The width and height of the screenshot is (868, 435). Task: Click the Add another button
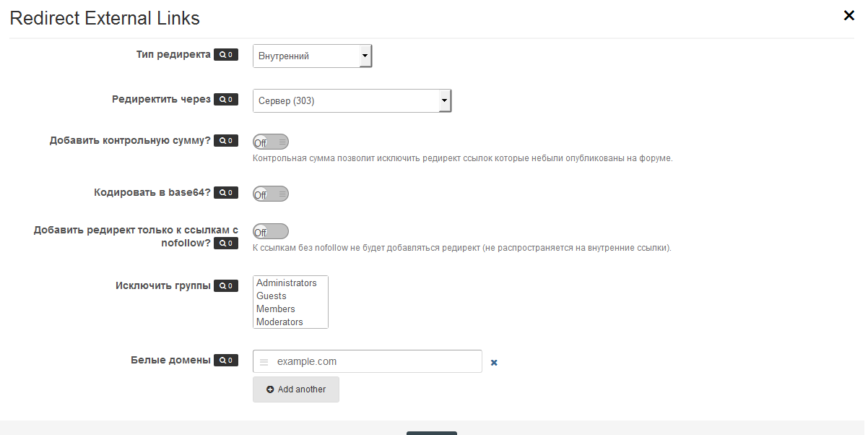296,389
